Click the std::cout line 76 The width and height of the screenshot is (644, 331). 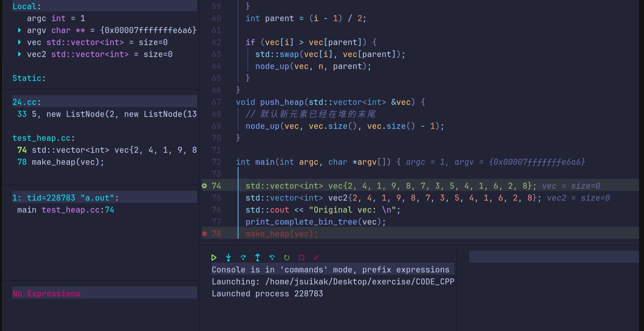pyautogui.click(x=323, y=210)
